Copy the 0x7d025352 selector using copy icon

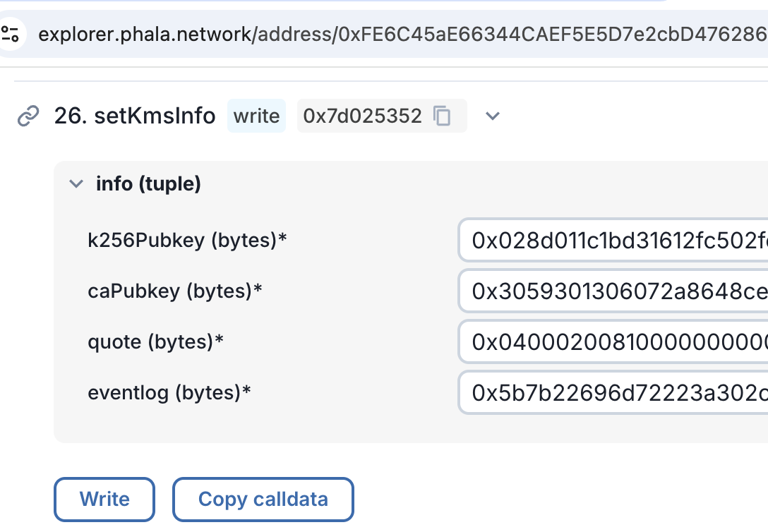(443, 116)
